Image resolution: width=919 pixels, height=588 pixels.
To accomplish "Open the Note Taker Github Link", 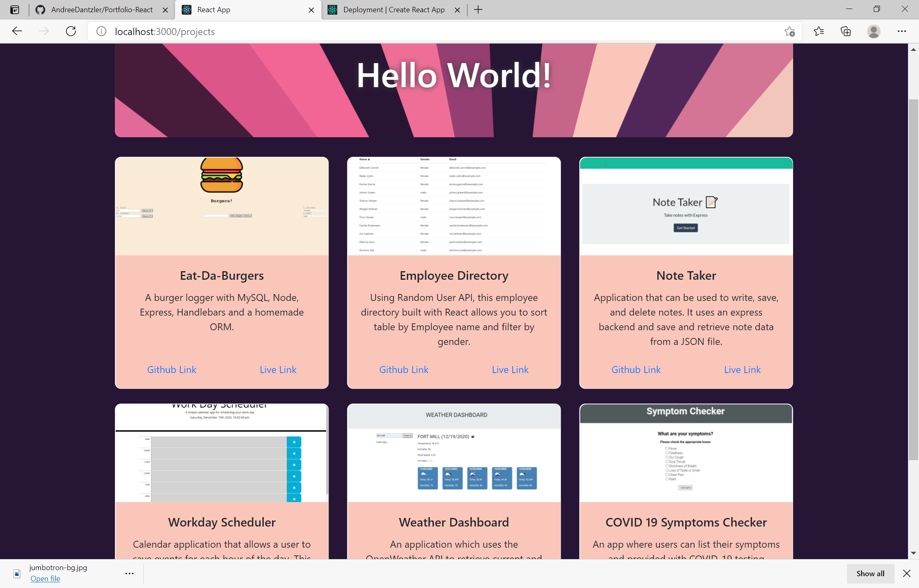I will [636, 369].
